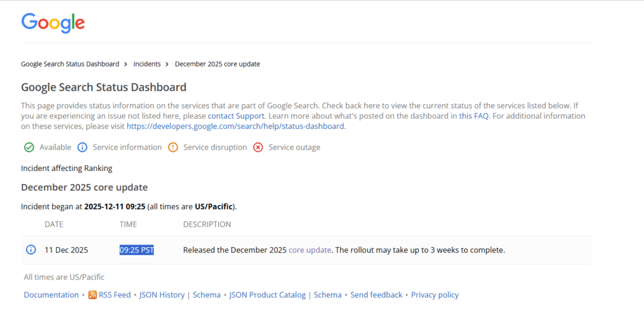
Task: Click the Service outage legend label
Action: (294, 147)
